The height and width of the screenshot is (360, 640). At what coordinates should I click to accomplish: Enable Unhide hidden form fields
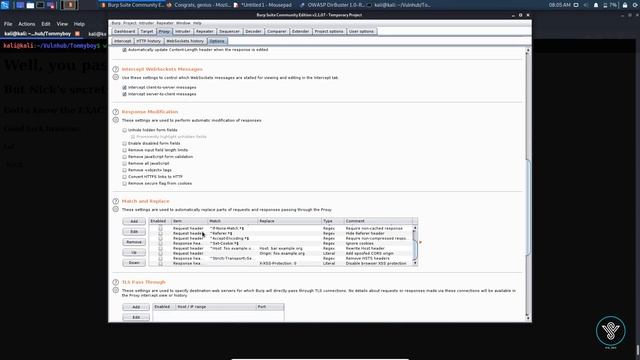click(124, 130)
